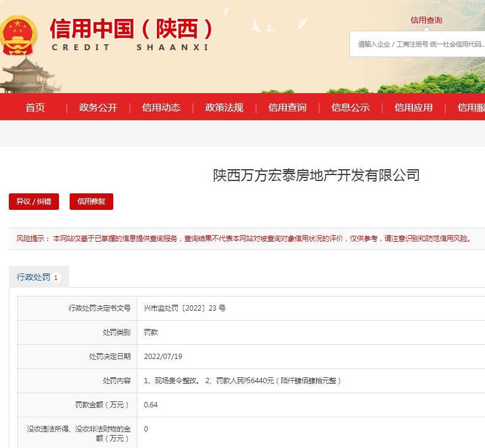Open the 政务公开 menu item
The height and width of the screenshot is (448, 485).
[98, 107]
